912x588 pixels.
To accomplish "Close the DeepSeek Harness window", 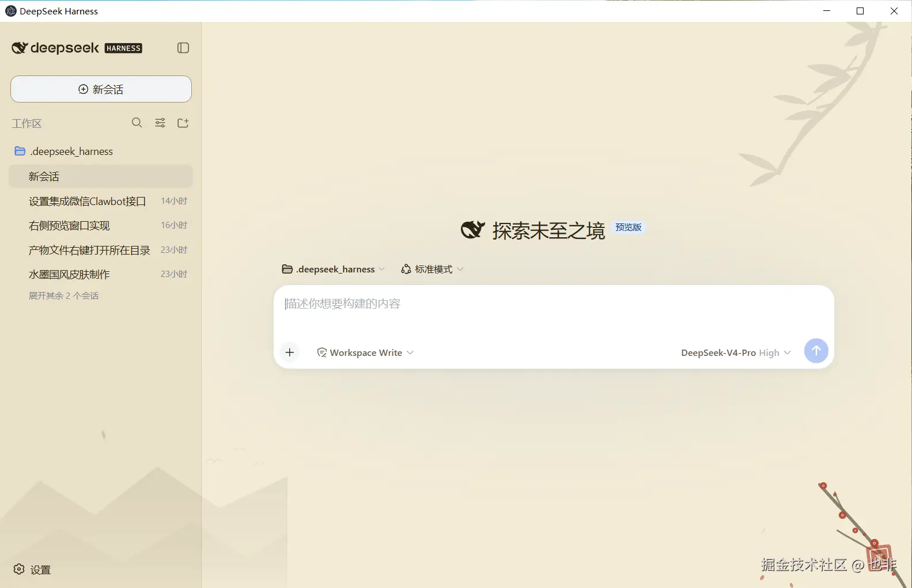I will point(894,11).
